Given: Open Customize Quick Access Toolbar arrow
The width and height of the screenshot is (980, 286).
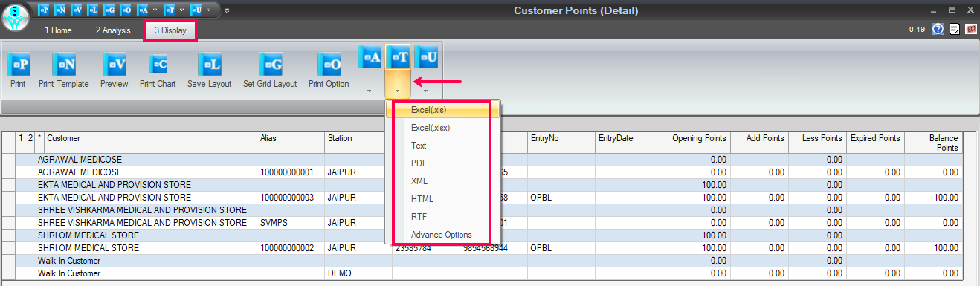Looking at the screenshot, I should point(227,10).
